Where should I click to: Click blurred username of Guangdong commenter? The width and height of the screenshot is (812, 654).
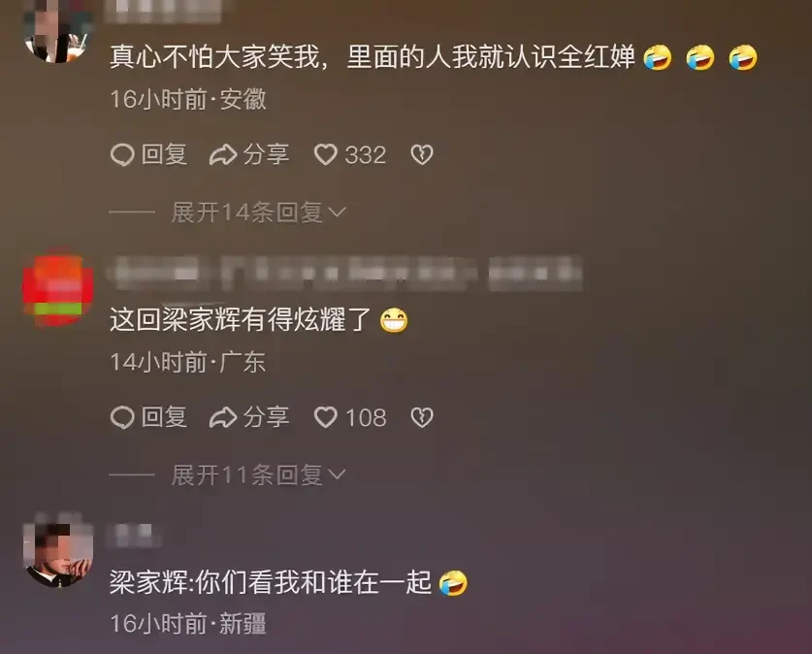tap(344, 273)
